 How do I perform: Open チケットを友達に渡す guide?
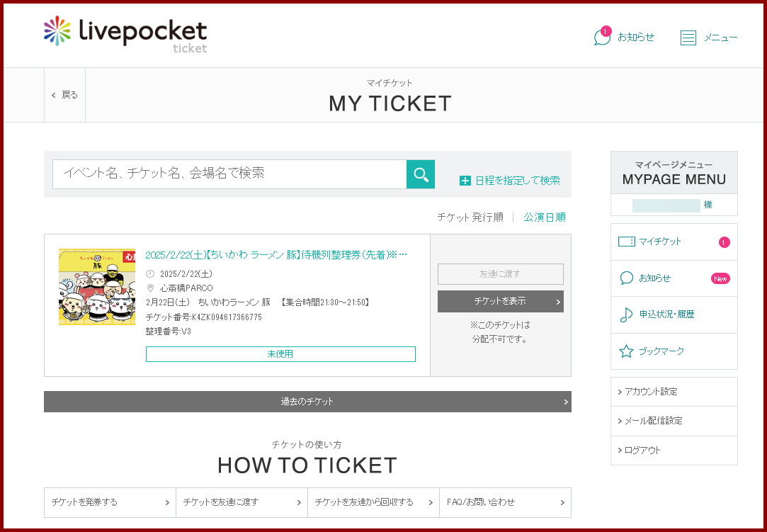(242, 502)
